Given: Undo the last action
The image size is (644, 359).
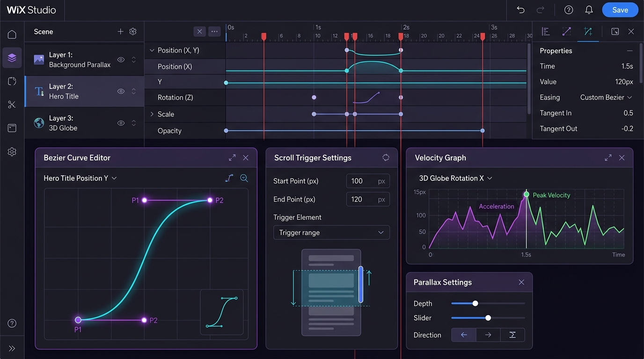Looking at the screenshot, I should [x=520, y=10].
